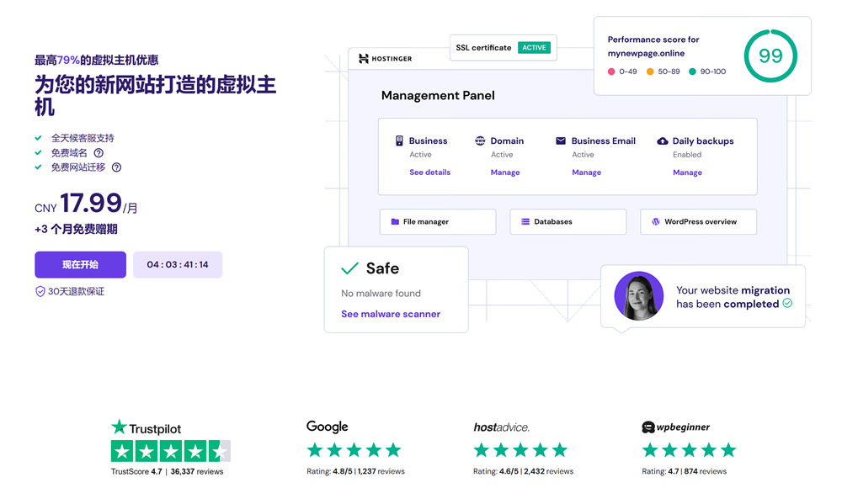
Task: Click the checkmark beside 全天候客服支持
Action: click(38, 138)
